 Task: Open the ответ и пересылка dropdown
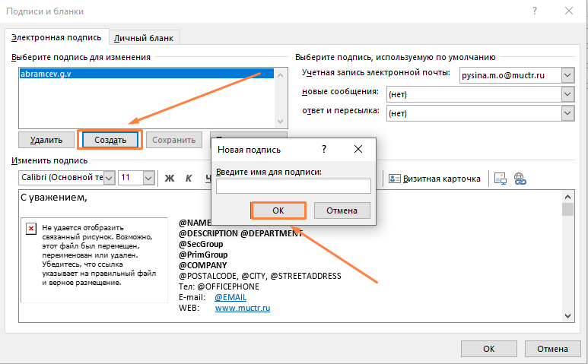pyautogui.click(x=567, y=112)
